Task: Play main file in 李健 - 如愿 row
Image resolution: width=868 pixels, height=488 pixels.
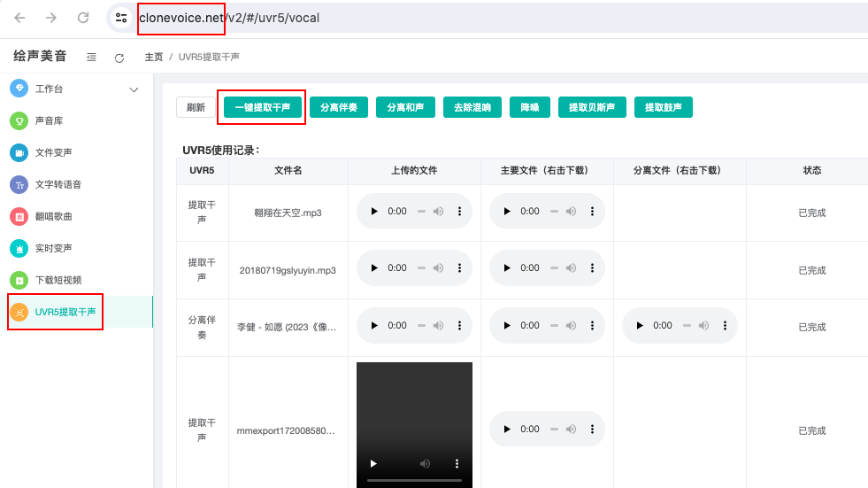Action: point(507,326)
